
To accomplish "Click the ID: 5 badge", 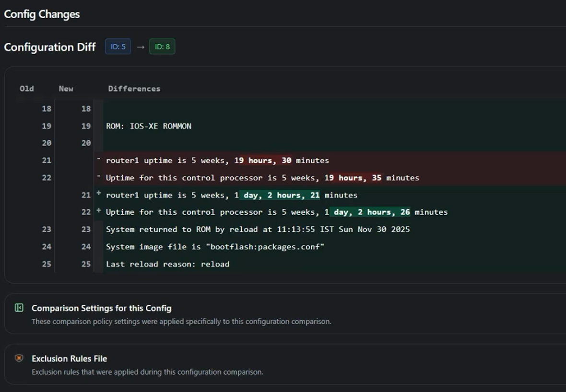I will [x=118, y=46].
